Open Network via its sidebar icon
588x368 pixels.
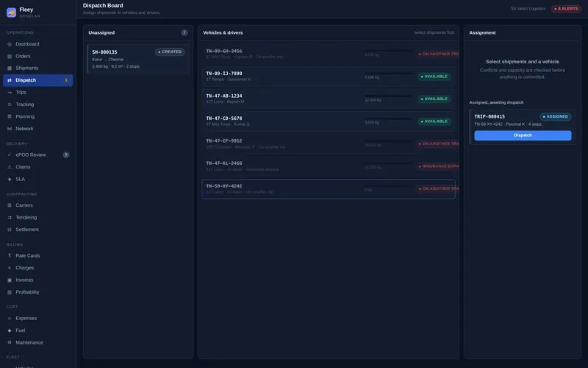point(10,129)
